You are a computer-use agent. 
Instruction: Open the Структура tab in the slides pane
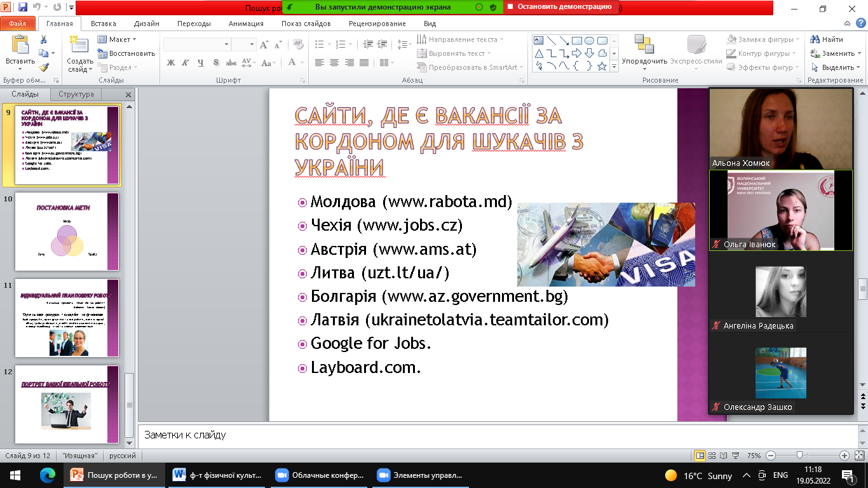coord(76,93)
